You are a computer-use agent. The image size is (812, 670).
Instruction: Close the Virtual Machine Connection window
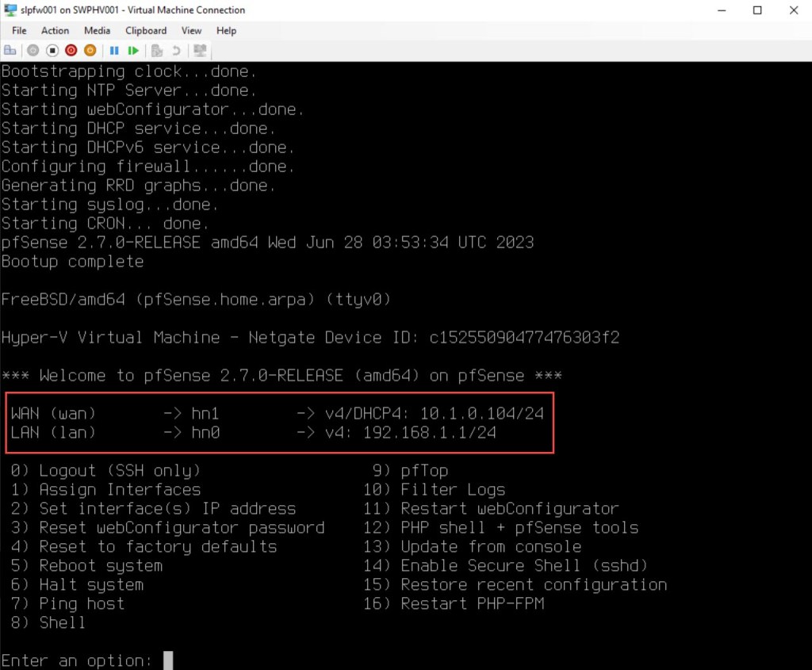pos(794,10)
